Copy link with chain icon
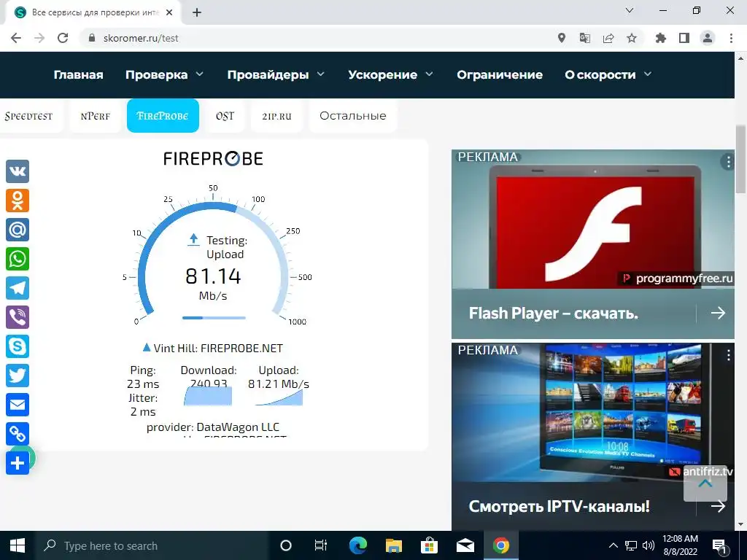Screen dimensions: 747x560 pyautogui.click(x=18, y=434)
